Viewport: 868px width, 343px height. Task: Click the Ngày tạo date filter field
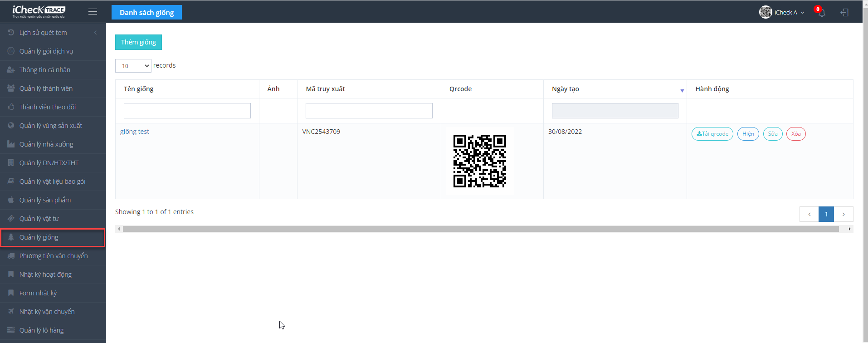(x=615, y=111)
